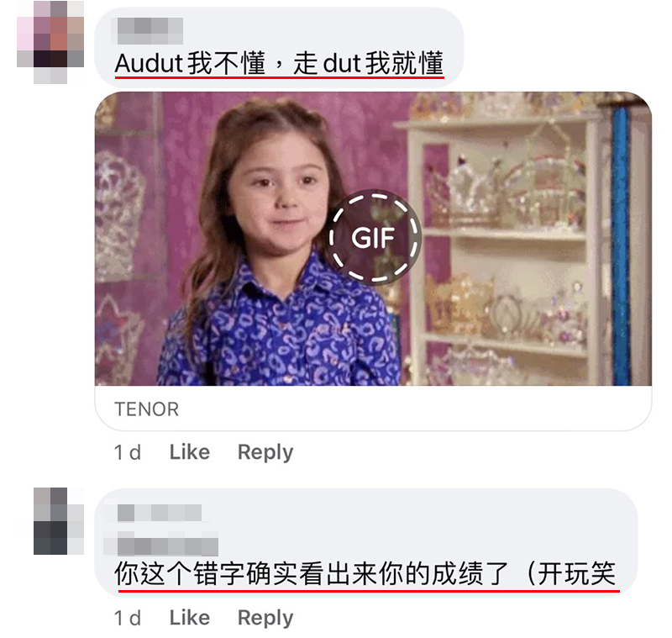Open the first commenter's blurred profile avatar
672x638 pixels.
click(x=50, y=42)
